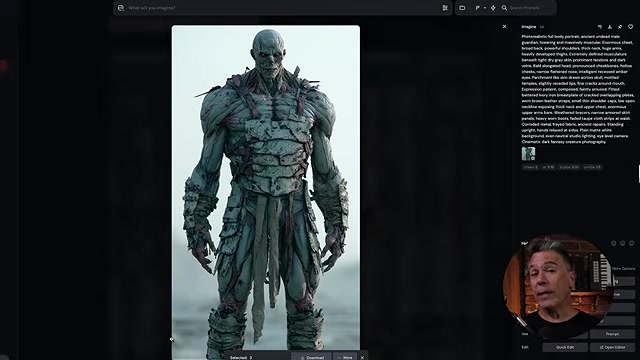Image resolution: width=640 pixels, height=360 pixels.
Task: Click the stylize 500 parameter tag
Action: [x=569, y=167]
